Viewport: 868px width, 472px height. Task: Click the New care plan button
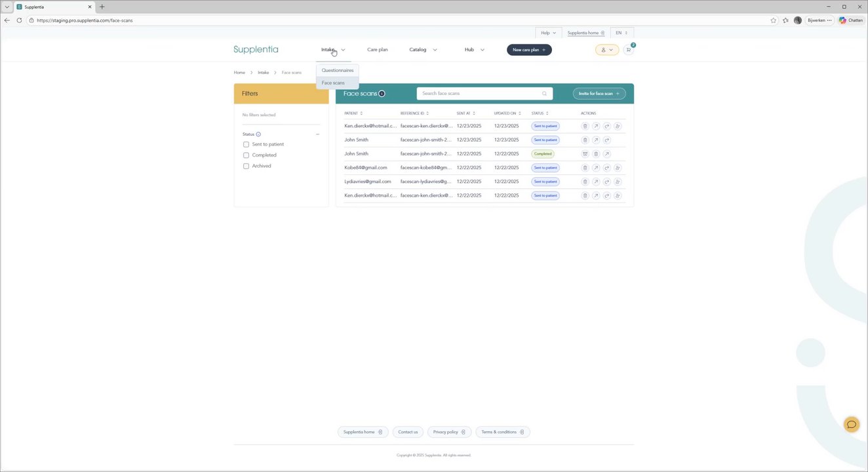[x=529, y=50]
